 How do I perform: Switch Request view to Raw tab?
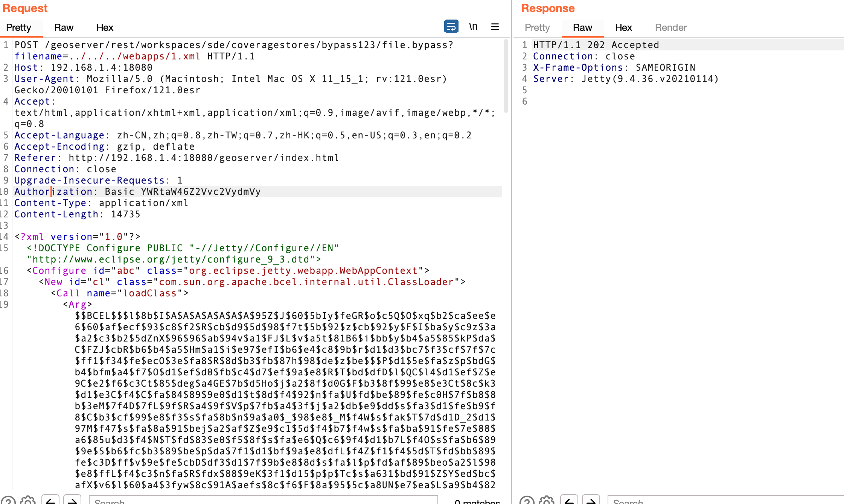click(64, 27)
